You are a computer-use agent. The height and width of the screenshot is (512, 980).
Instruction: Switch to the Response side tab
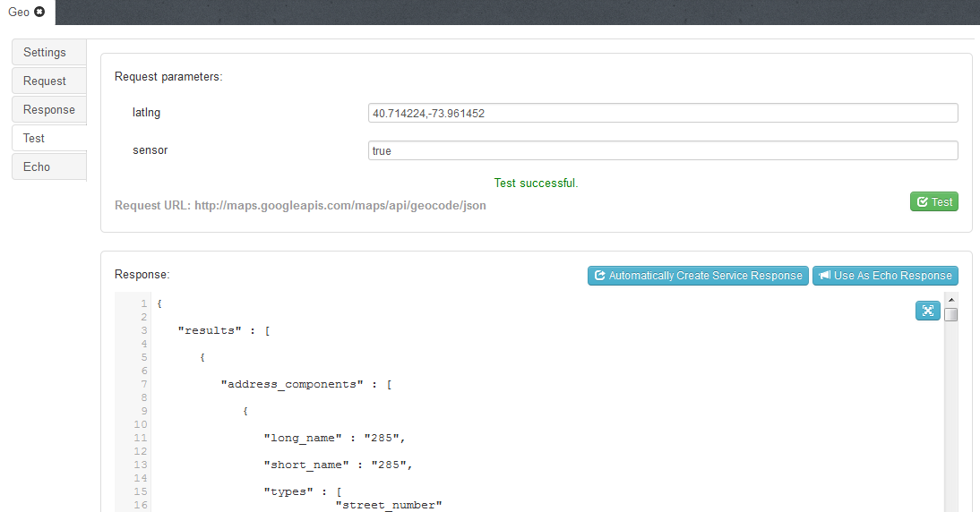(49, 109)
